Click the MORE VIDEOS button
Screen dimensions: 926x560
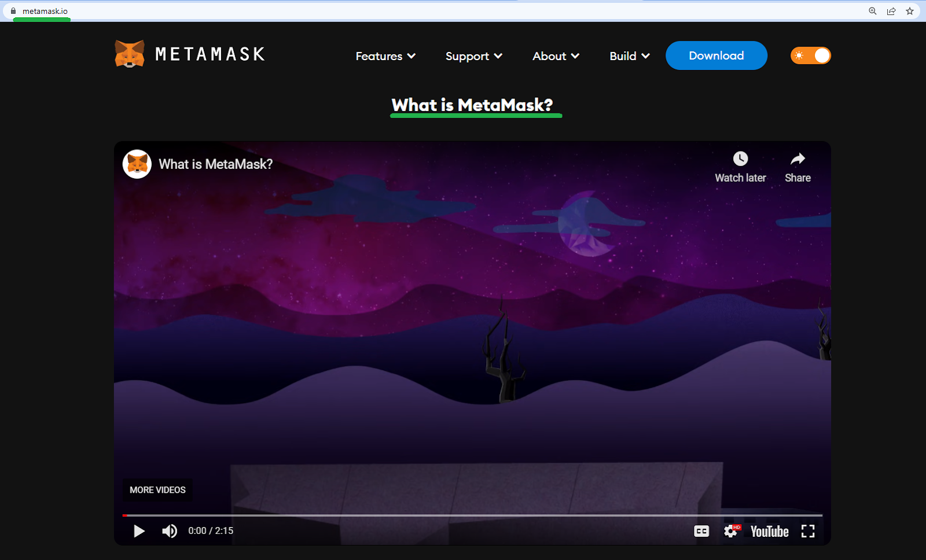click(x=157, y=490)
